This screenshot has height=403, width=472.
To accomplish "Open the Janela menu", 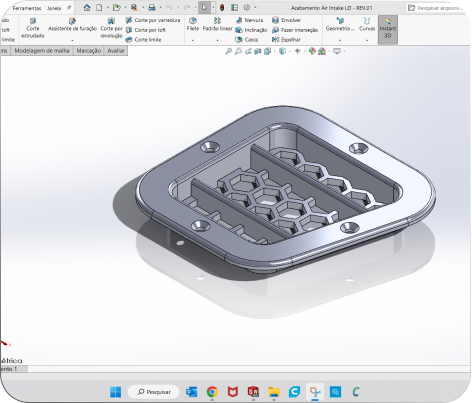I will tap(54, 8).
